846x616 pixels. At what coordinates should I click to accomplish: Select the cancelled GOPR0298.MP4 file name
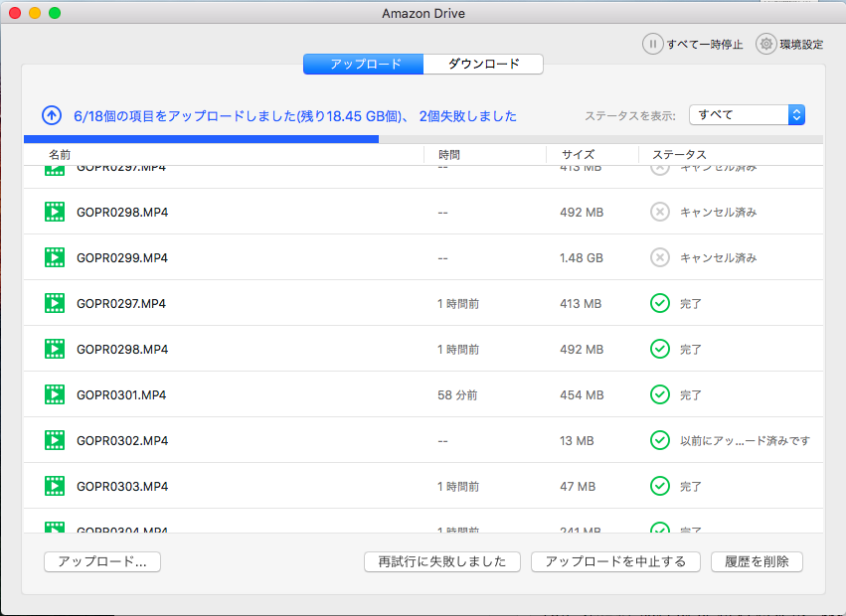[x=122, y=212]
